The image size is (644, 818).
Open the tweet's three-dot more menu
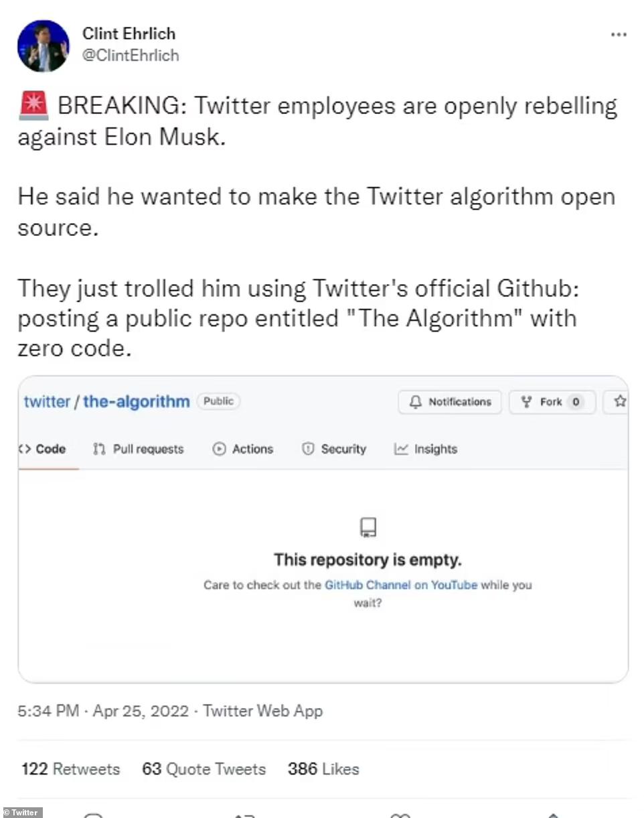618,36
